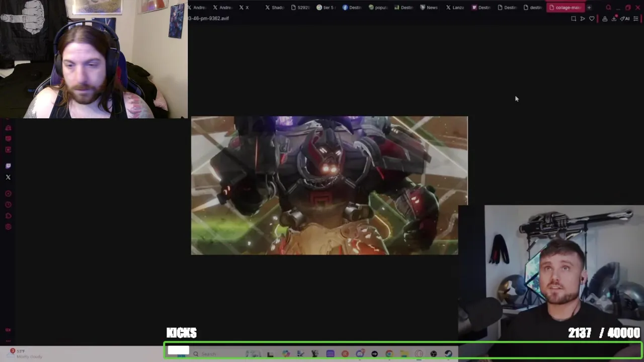Screen dimensions: 644x362
Task: Open Steam from the taskbar
Action: (448, 354)
